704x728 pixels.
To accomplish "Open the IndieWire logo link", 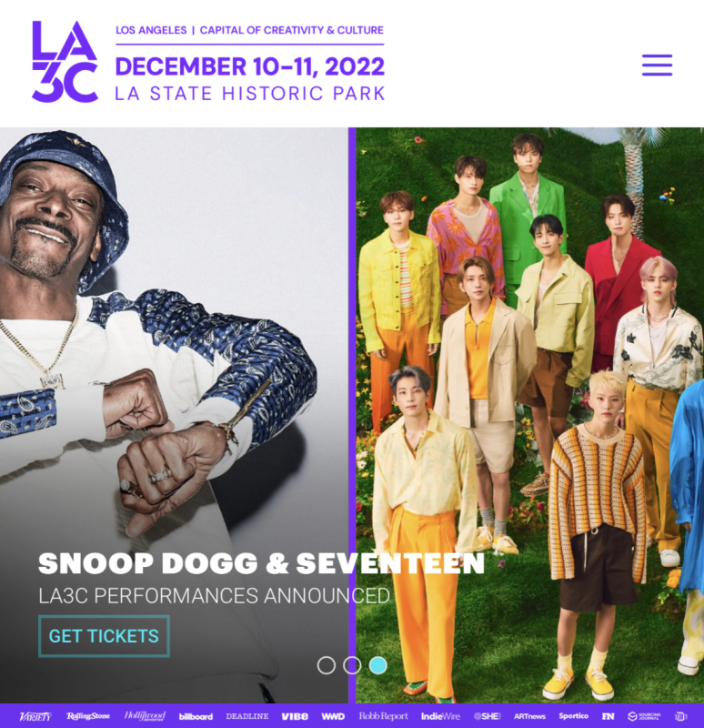I will 440,716.
